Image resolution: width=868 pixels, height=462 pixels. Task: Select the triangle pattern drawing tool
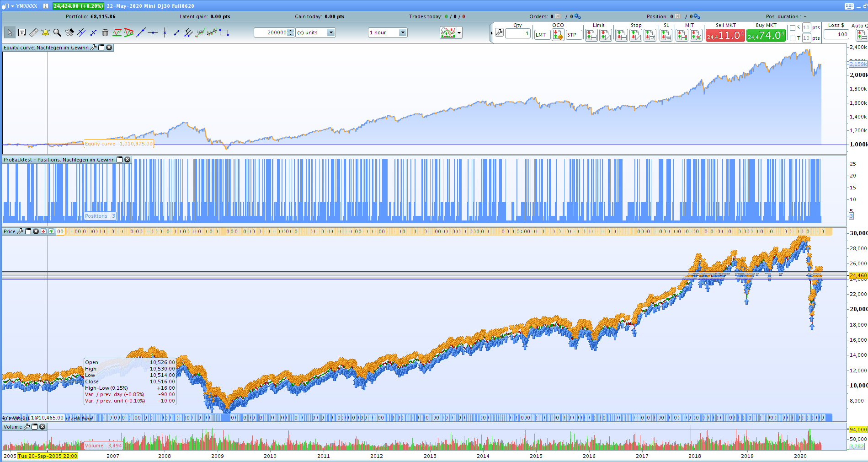[129, 32]
